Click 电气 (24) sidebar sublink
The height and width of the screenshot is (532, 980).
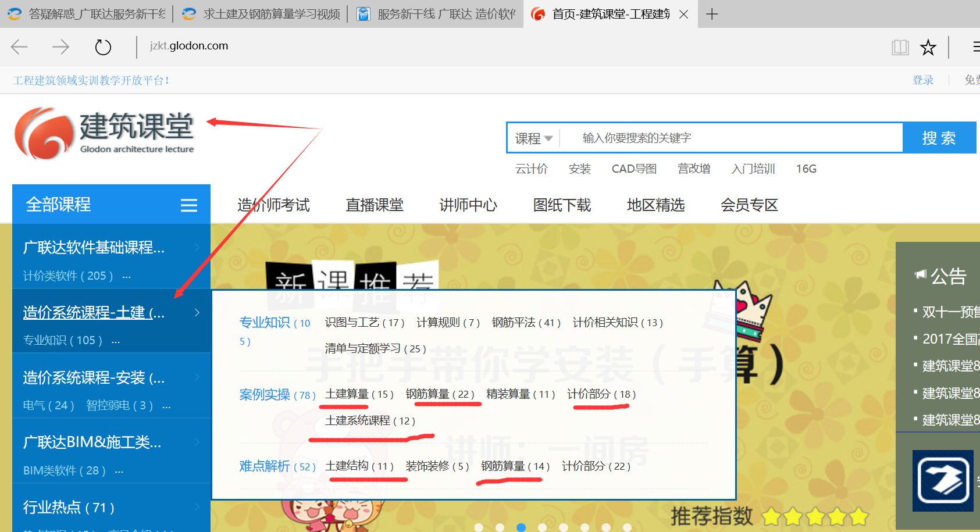[x=48, y=405]
